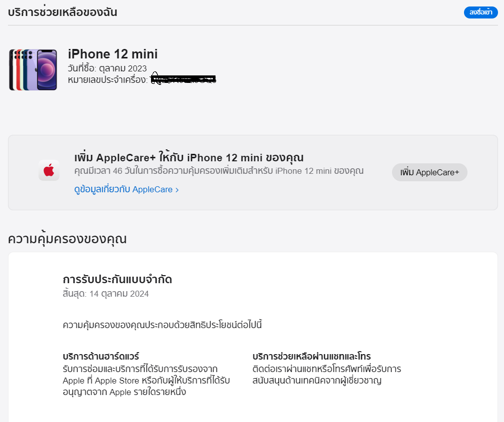Click the redacted serial number field
Screen dimensions: 504x422
[183, 79]
